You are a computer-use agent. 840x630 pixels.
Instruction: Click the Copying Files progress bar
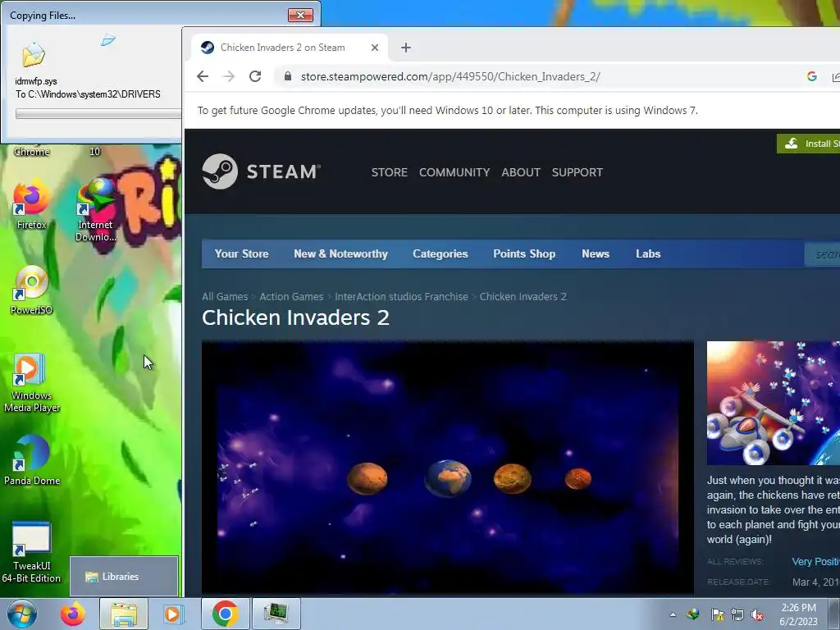tap(98, 113)
